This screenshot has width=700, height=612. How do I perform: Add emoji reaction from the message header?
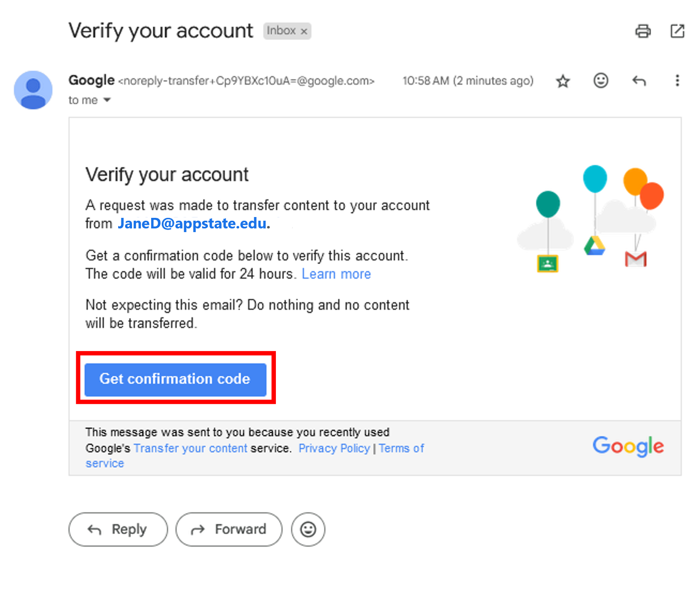tap(601, 81)
